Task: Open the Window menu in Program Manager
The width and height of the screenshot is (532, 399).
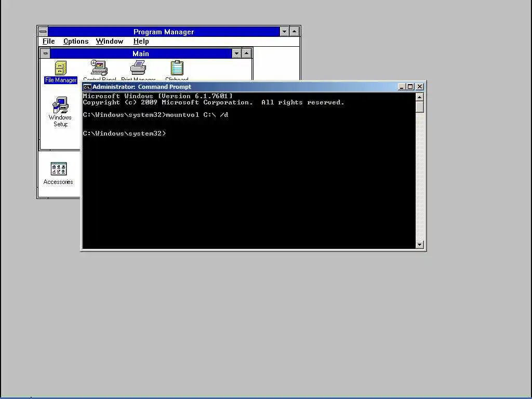Action: pyautogui.click(x=109, y=42)
